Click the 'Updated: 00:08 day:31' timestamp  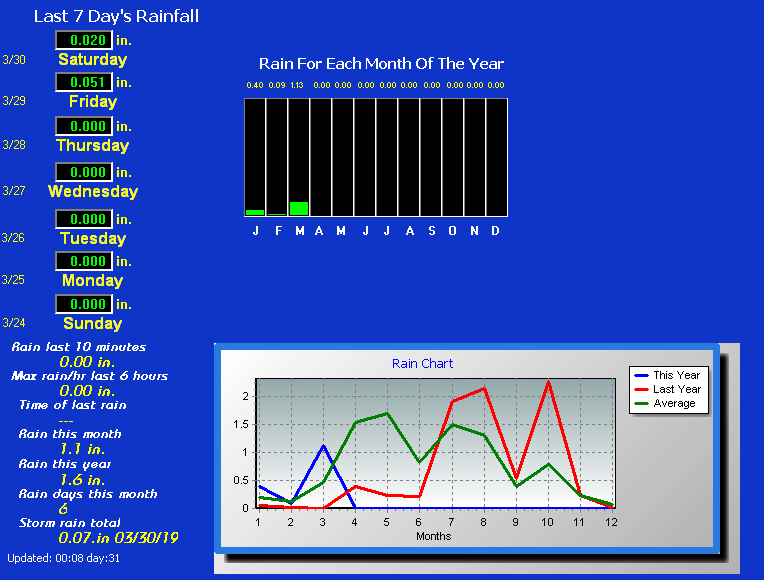(x=63, y=559)
